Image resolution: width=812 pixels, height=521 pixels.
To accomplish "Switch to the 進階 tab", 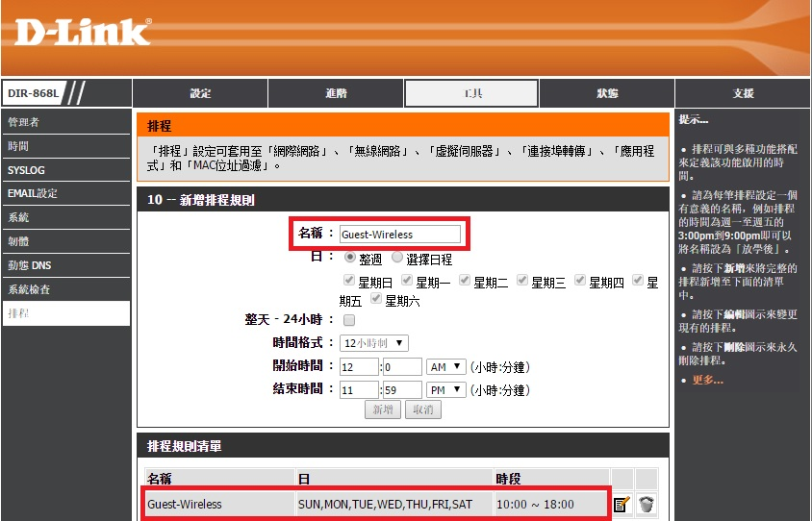I will click(336, 93).
